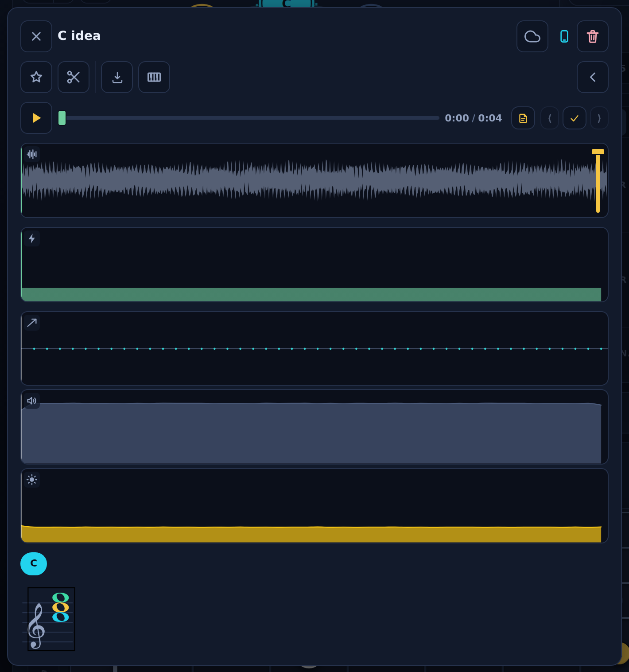Open the scissors trim tool
Viewport: 629px width, 672px height.
pos(74,77)
